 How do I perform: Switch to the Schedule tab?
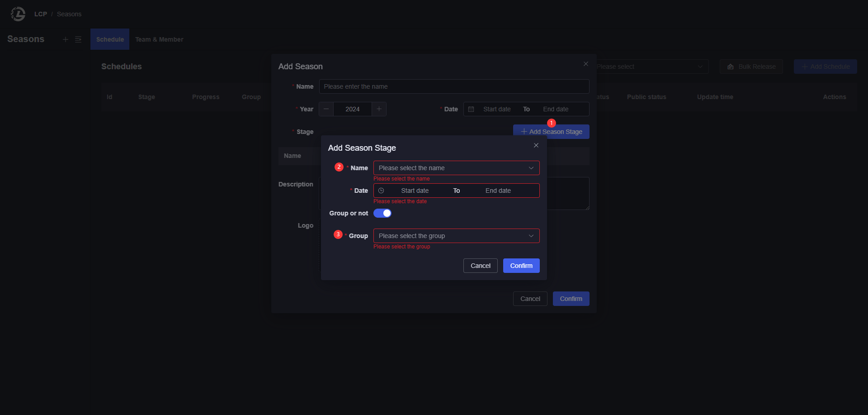[110, 39]
